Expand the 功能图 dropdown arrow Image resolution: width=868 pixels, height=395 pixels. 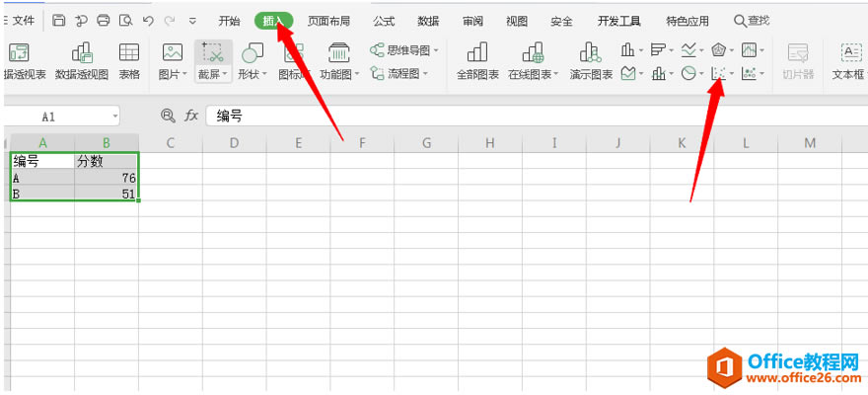tap(357, 74)
